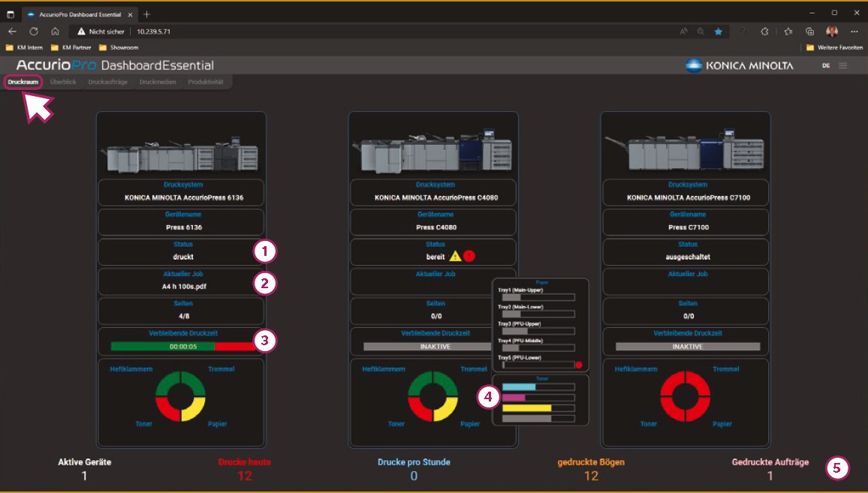This screenshot has width=868, height=493.
Task: Open the KM Partner bookmark folder
Action: [71, 47]
